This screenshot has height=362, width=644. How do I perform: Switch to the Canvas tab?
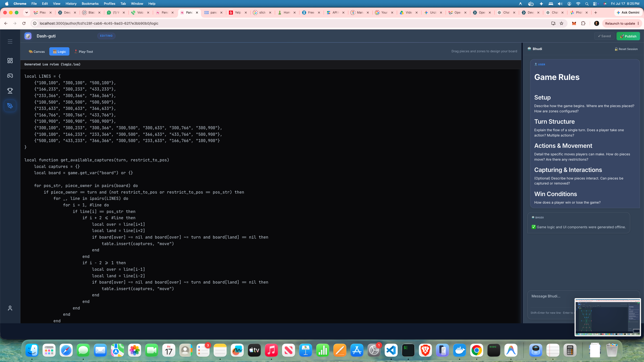(x=37, y=52)
